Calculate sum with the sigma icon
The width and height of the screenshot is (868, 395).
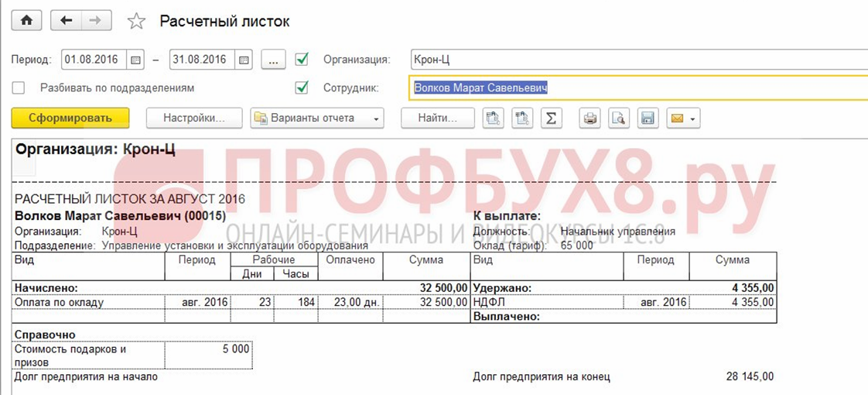pyautogui.click(x=551, y=118)
